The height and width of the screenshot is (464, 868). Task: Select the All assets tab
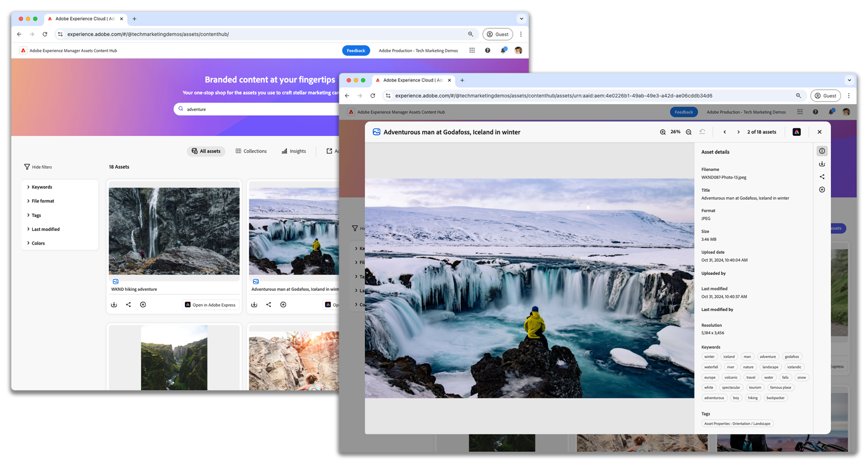(206, 151)
